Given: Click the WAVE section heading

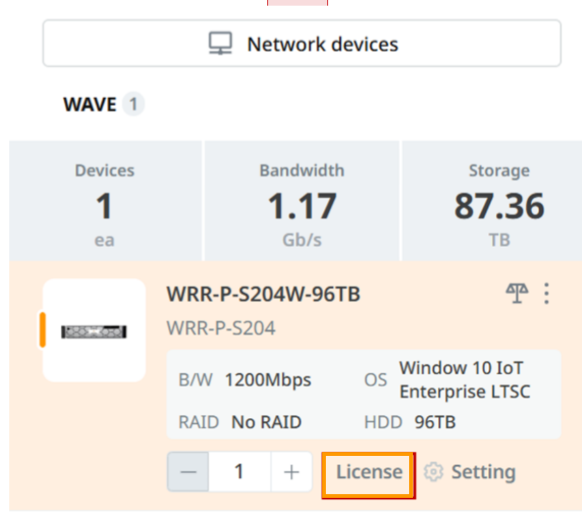Looking at the screenshot, I should pyautogui.click(x=90, y=104).
